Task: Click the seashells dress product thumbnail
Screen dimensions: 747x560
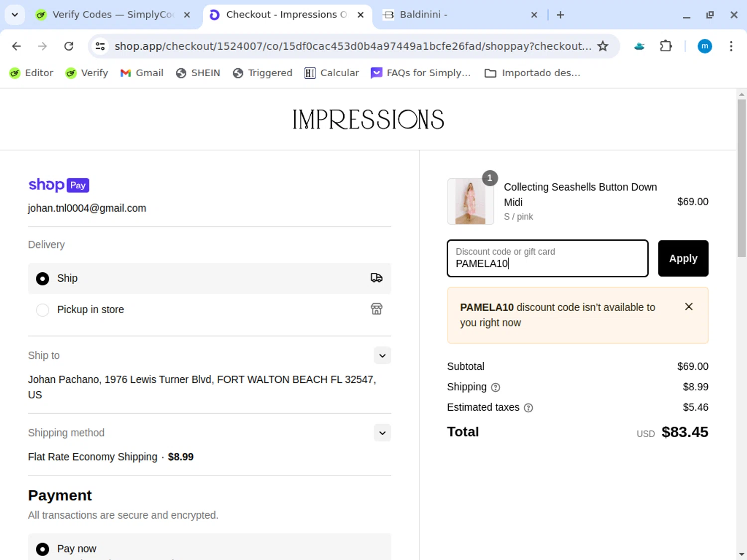Action: tap(471, 202)
